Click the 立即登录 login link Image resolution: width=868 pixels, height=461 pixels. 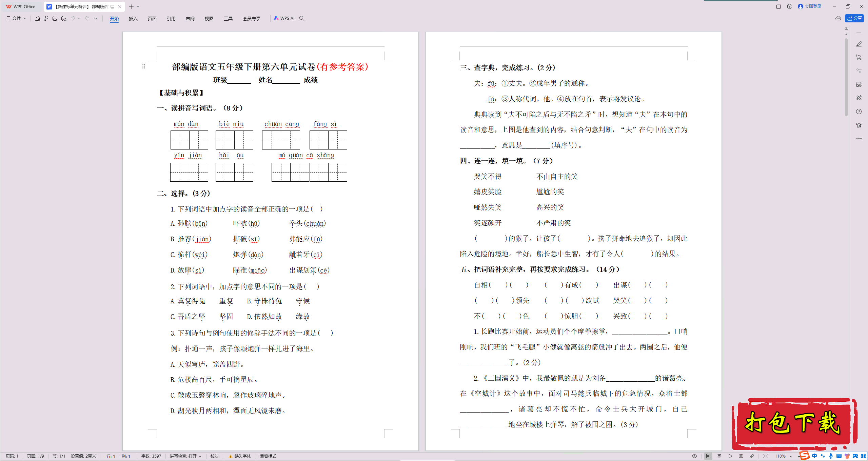point(810,6)
